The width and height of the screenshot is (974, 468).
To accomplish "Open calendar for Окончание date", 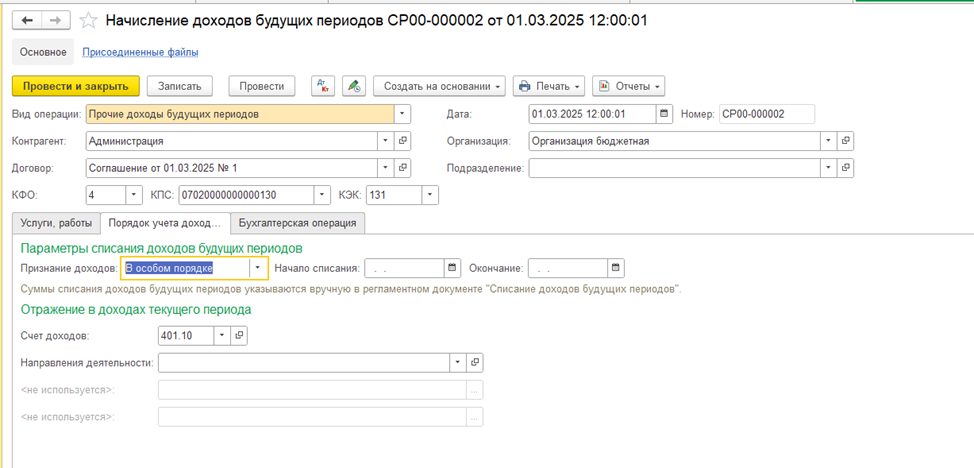I will pos(616,268).
